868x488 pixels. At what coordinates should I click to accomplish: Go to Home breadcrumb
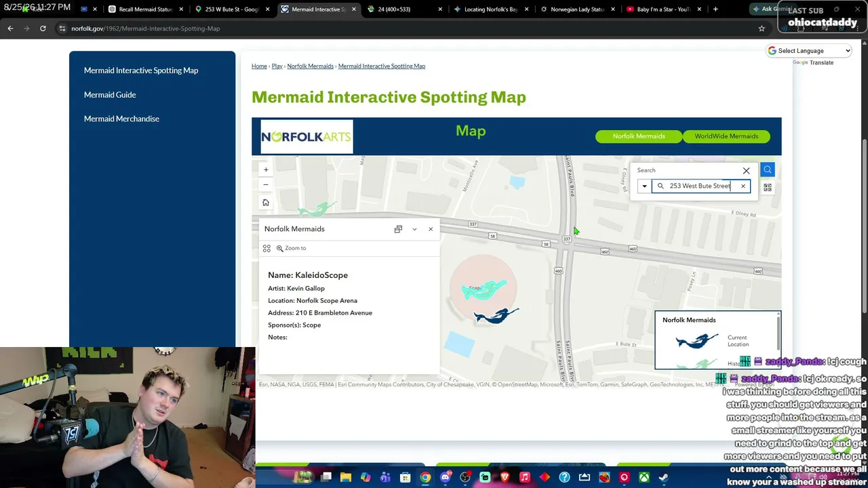[259, 66]
